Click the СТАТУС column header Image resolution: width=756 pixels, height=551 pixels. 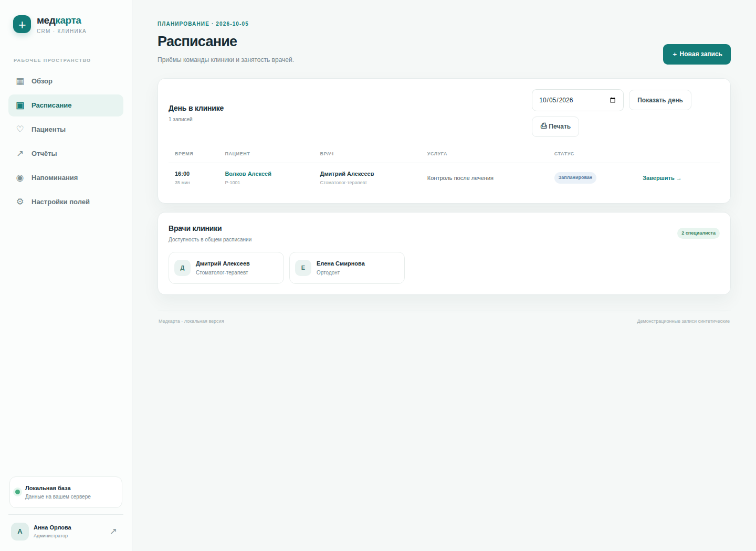pos(564,154)
